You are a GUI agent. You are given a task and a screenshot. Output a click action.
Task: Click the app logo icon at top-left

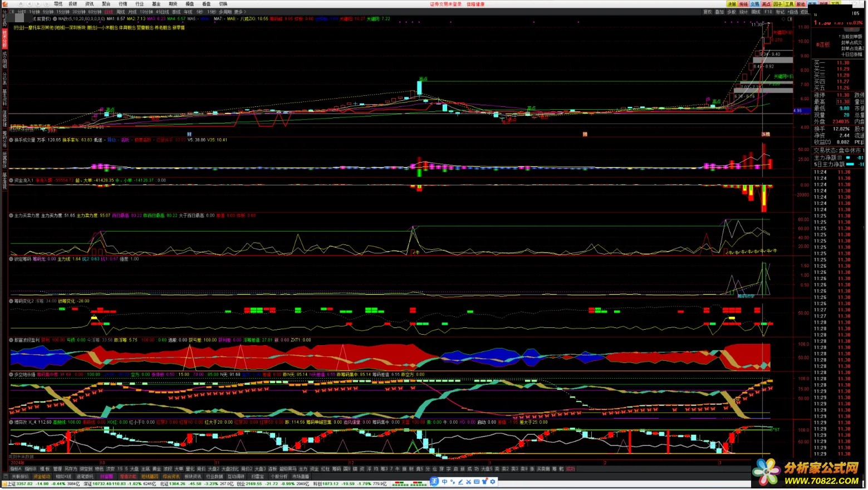pos(5,4)
